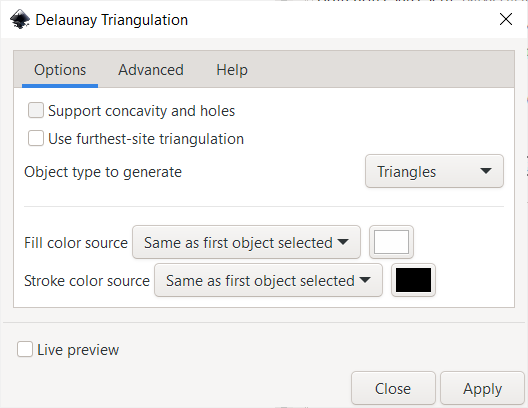Open the Help tab
This screenshot has height=408, width=528.
pyautogui.click(x=232, y=70)
